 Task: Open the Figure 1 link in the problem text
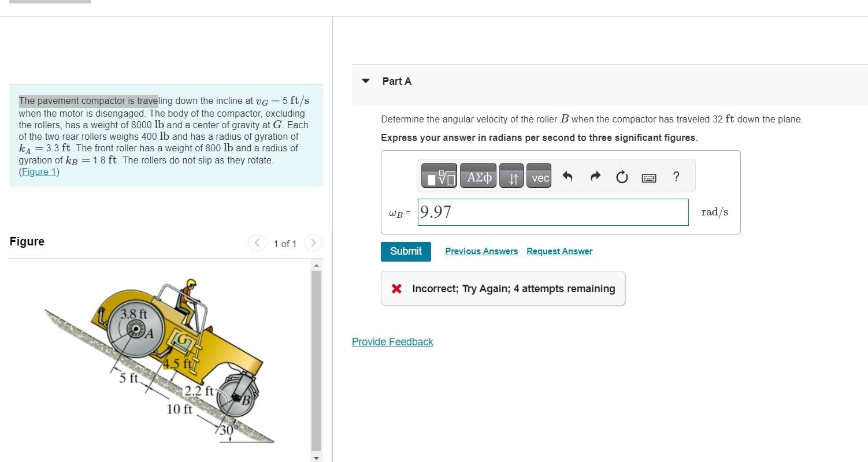tap(39, 172)
